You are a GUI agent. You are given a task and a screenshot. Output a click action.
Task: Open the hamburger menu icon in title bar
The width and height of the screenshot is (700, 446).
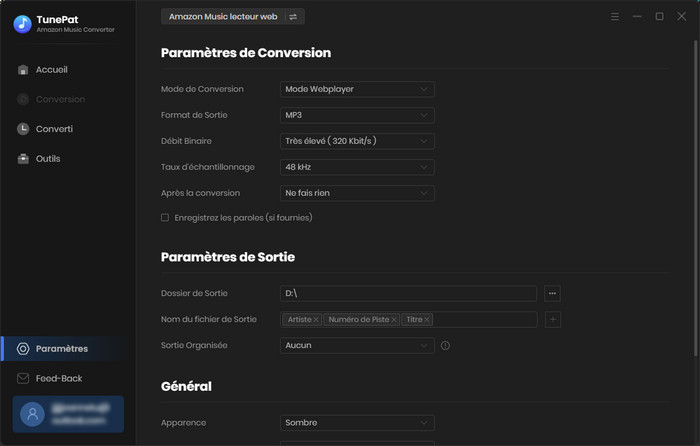click(x=615, y=17)
